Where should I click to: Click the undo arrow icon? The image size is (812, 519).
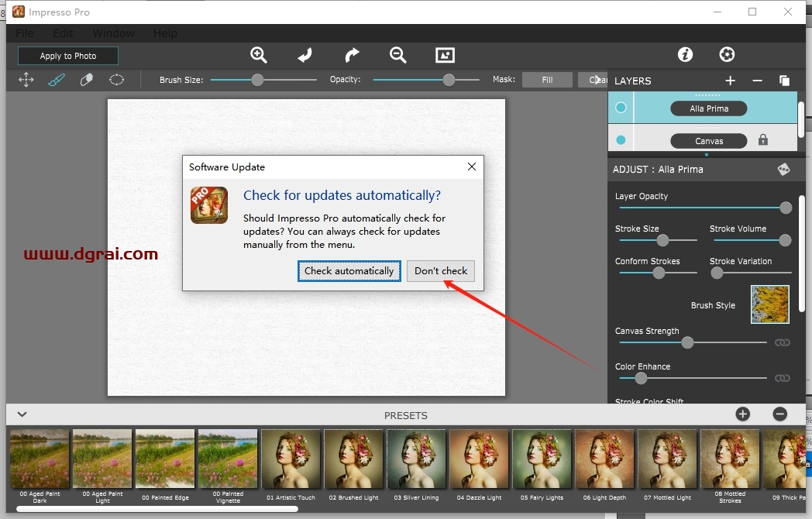305,55
